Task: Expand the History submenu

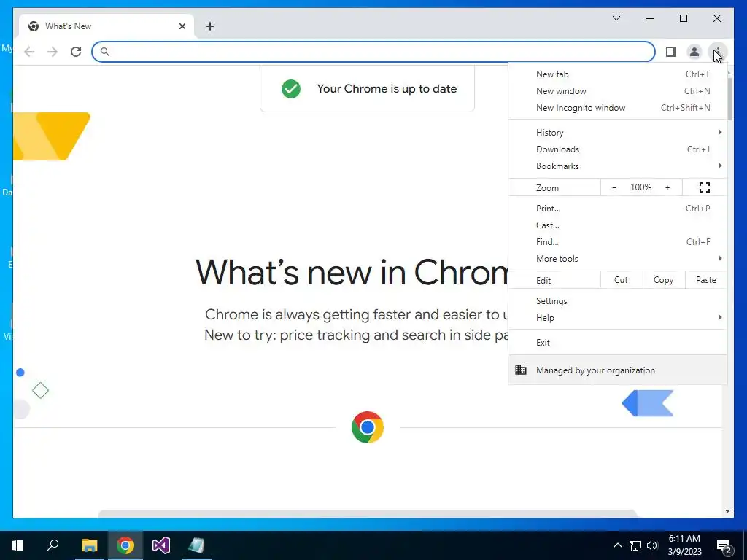Action: tap(617, 133)
